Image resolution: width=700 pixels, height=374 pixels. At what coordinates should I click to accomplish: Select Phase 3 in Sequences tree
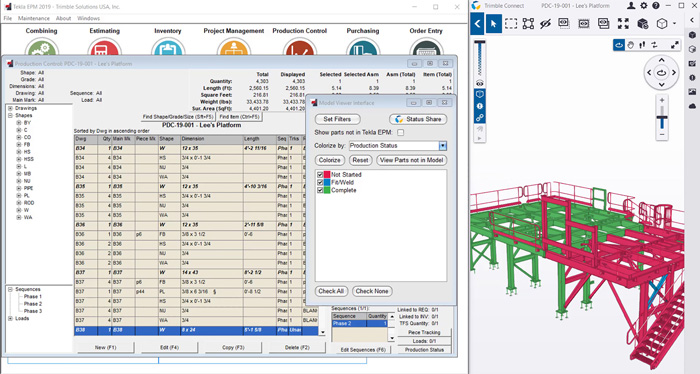(x=33, y=311)
